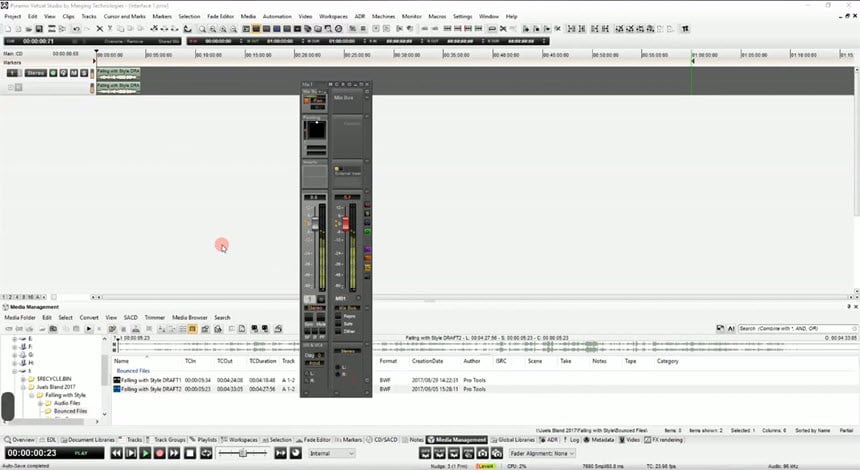Select the Falling with Style DRAFT1 file

click(x=151, y=380)
